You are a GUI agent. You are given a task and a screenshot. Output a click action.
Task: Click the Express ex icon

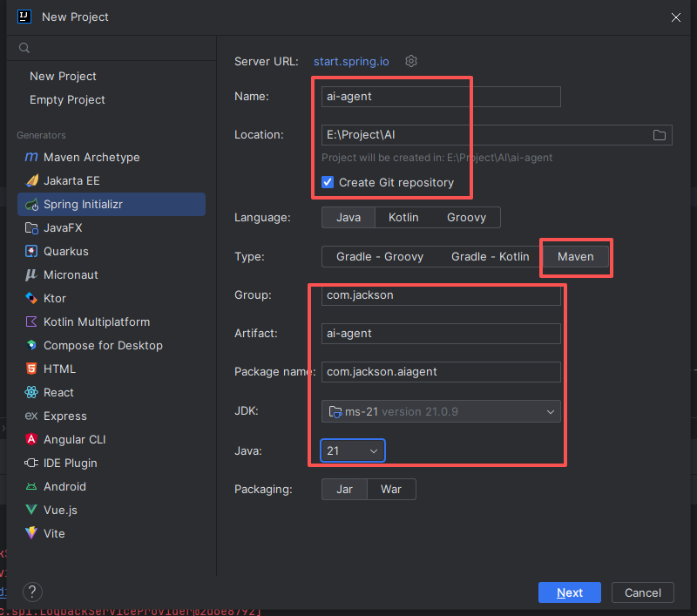click(31, 416)
